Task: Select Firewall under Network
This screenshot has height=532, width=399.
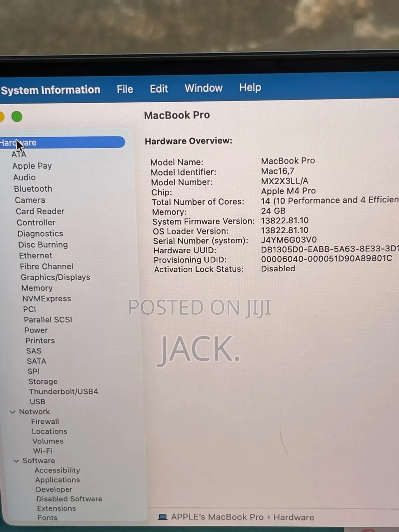Action: tap(45, 422)
